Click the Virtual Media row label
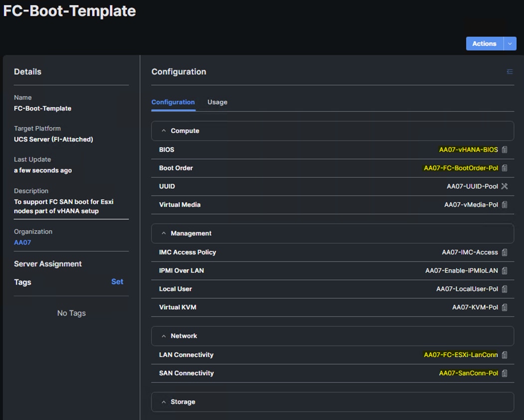524x420 pixels. click(x=180, y=205)
